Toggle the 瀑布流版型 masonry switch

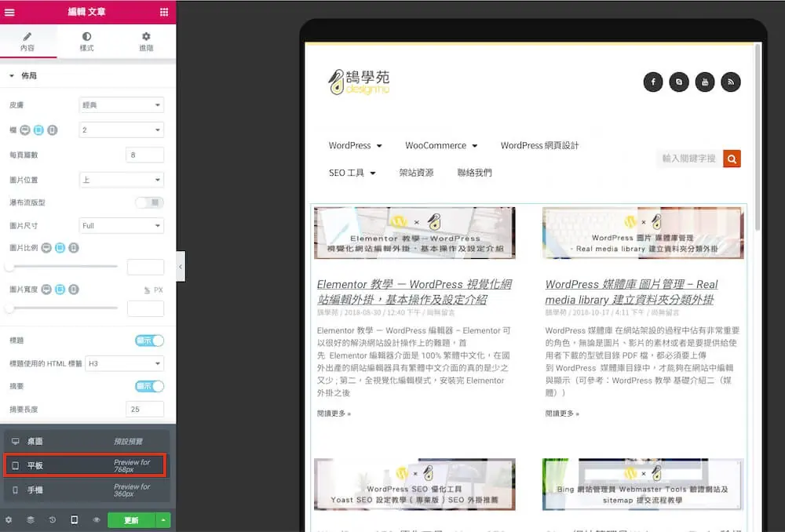click(x=149, y=202)
